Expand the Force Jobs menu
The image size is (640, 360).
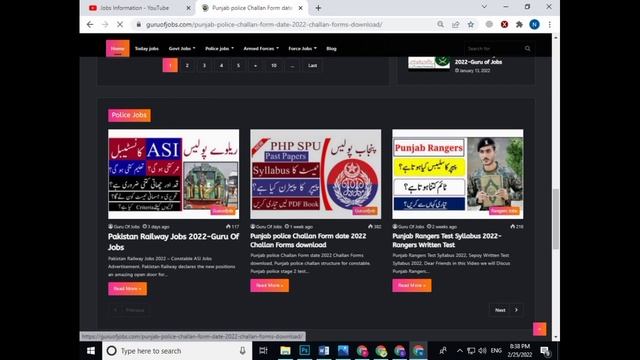(x=302, y=49)
